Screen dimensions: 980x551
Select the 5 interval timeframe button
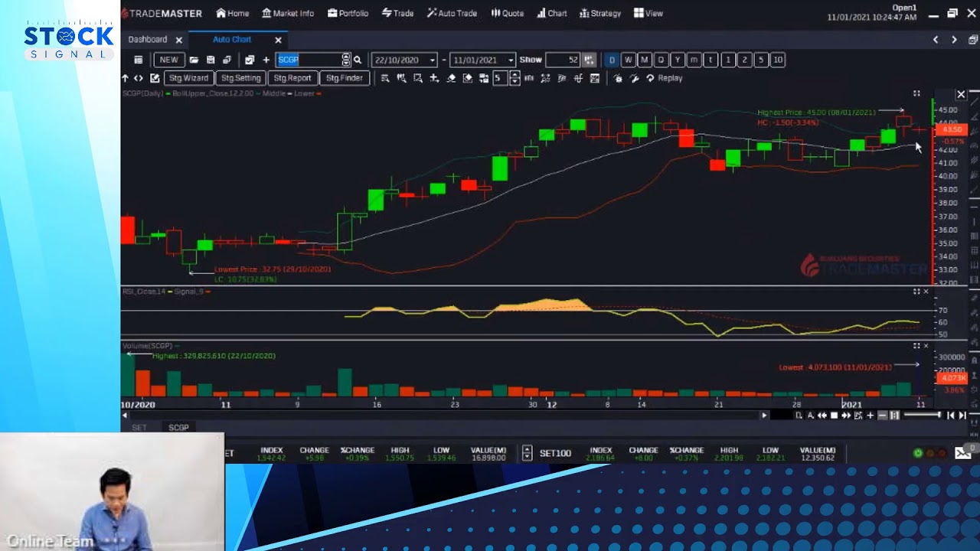[x=760, y=60]
